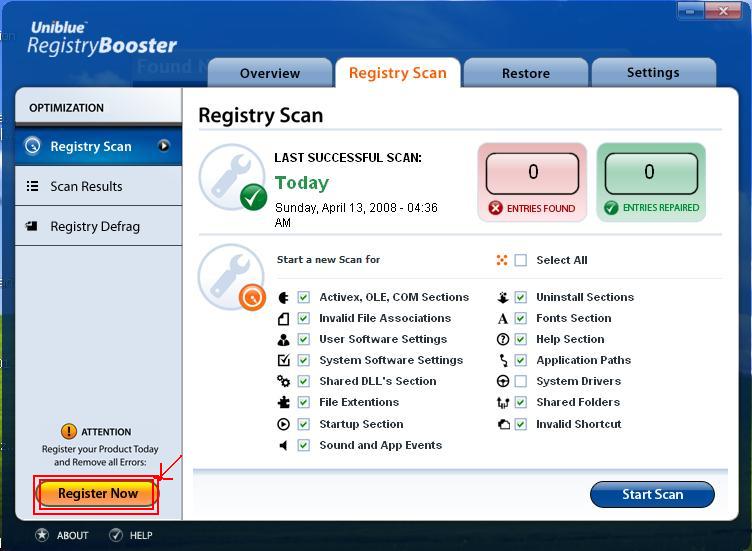
Task: Uncheck Activex, OLE, COM Sections checkbox
Action: 304,297
